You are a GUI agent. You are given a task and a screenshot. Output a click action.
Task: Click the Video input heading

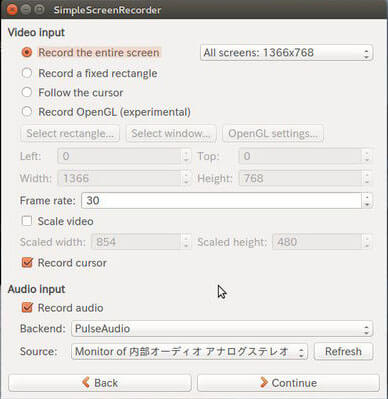[36, 32]
